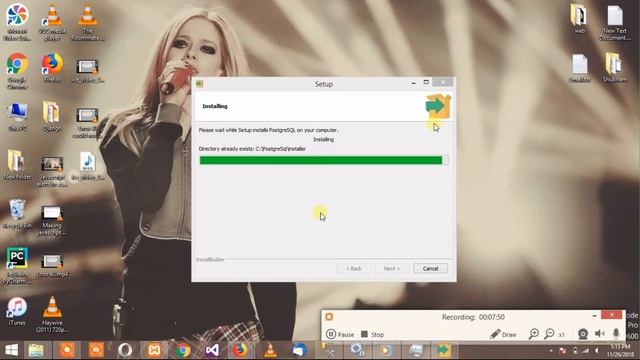Stop the screen recording

(x=372, y=334)
